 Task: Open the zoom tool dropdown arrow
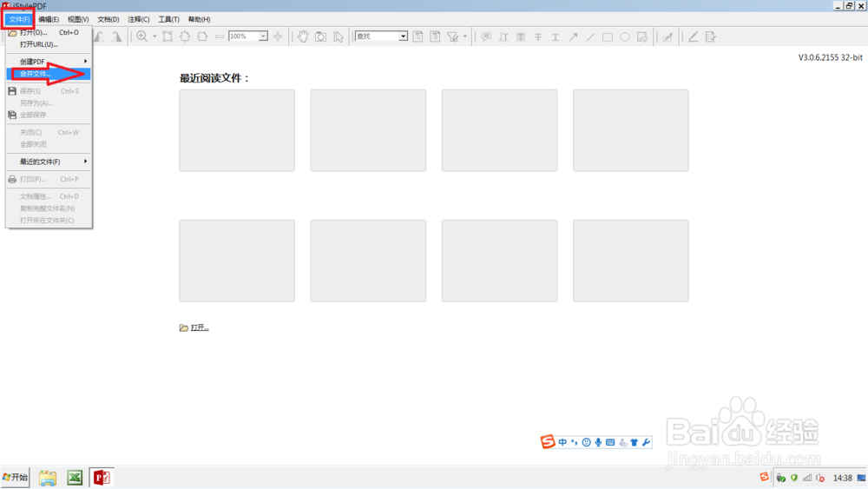click(x=155, y=36)
